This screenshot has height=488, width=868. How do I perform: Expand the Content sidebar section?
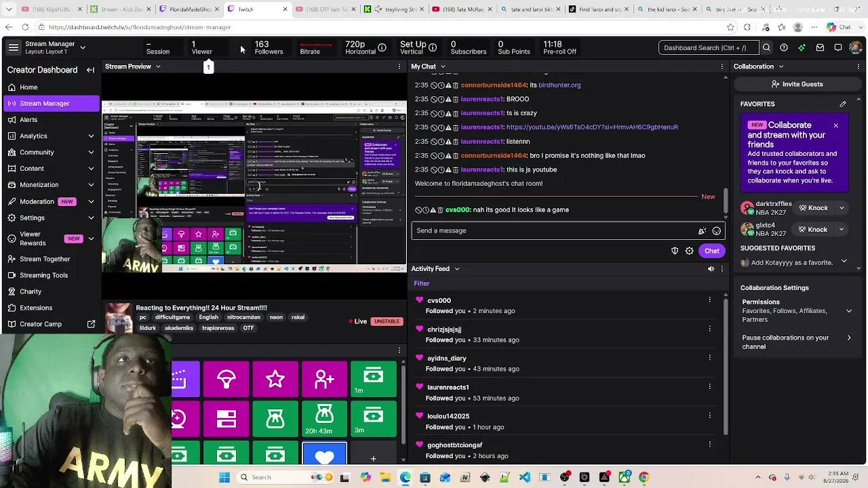(x=91, y=169)
